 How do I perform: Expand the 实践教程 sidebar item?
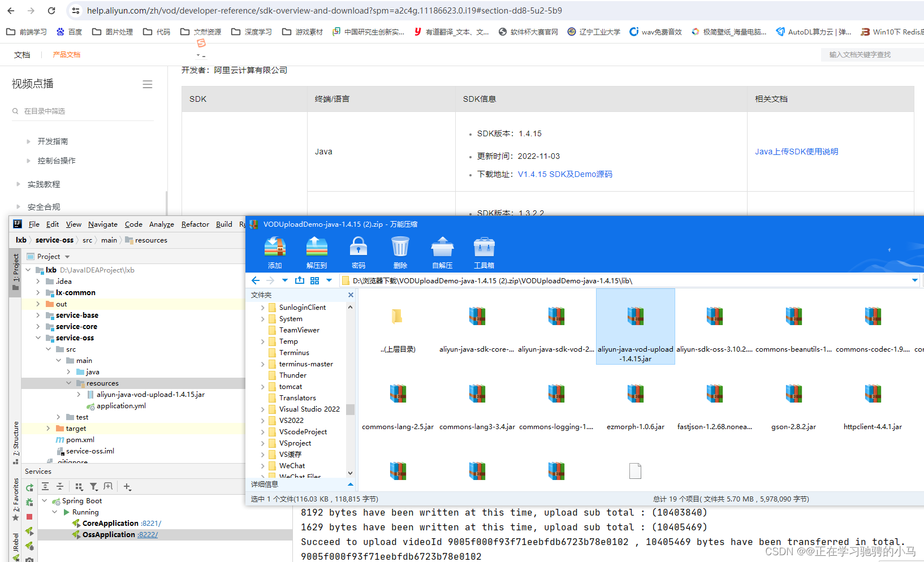pyautogui.click(x=18, y=184)
